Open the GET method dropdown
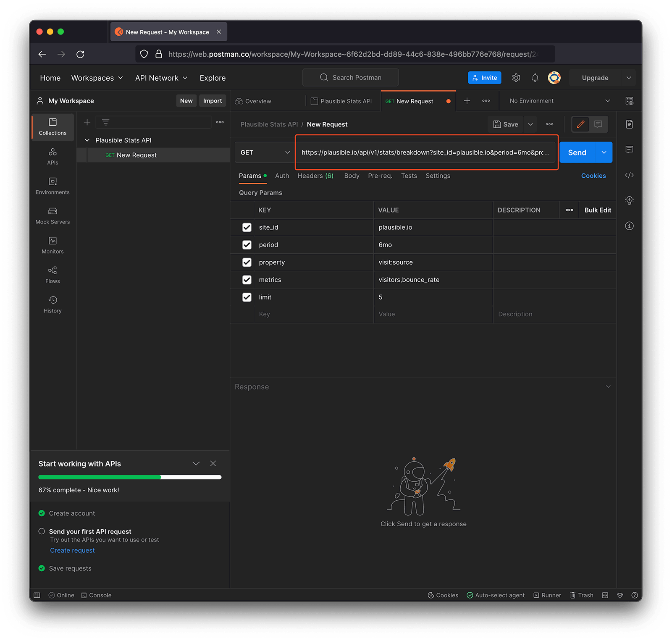The image size is (672, 641). [x=265, y=152]
